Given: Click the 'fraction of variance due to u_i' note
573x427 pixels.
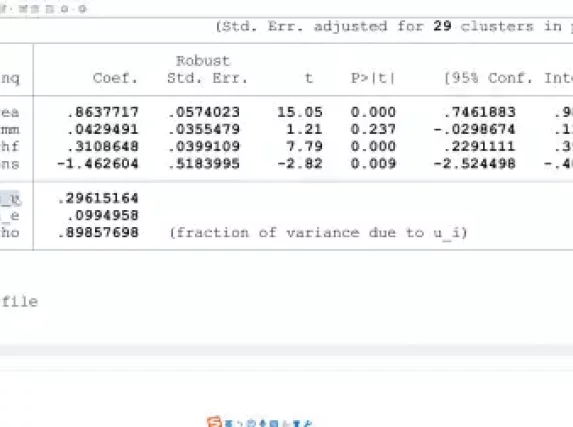Looking at the screenshot, I should pyautogui.click(x=318, y=233).
